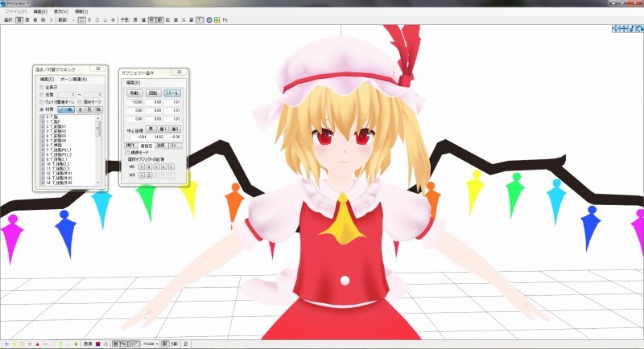644x349 pixels.
Task: Select the 任意 radio button
Action: point(42,95)
